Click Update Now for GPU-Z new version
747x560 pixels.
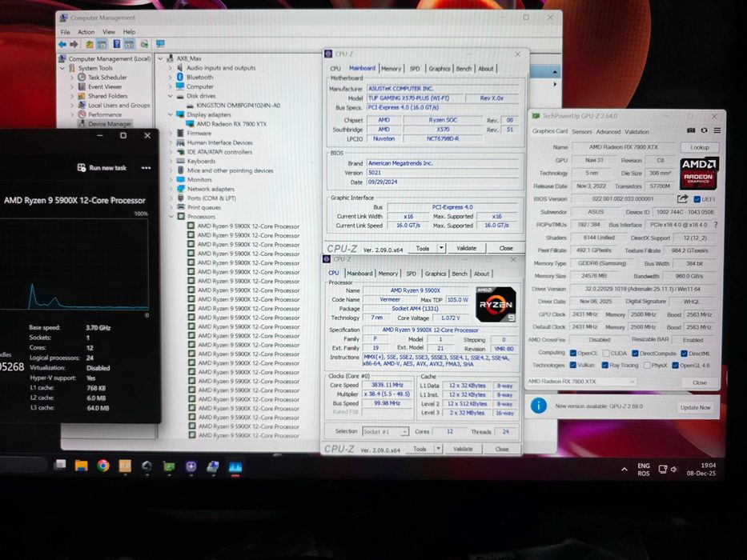tap(695, 407)
